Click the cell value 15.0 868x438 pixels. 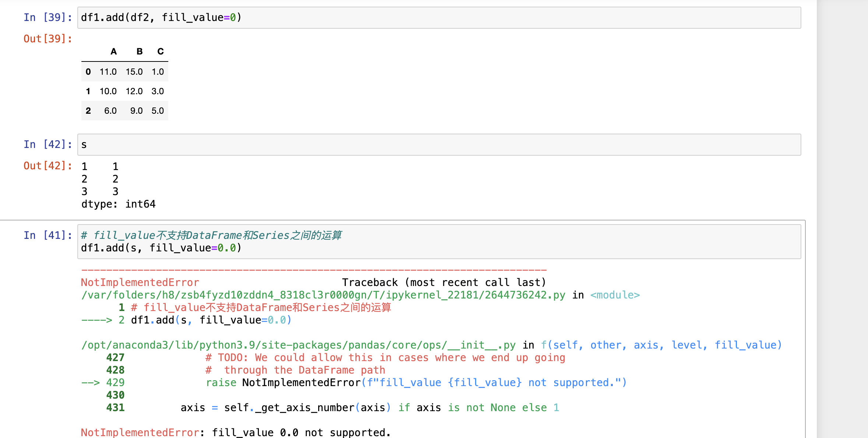(134, 72)
